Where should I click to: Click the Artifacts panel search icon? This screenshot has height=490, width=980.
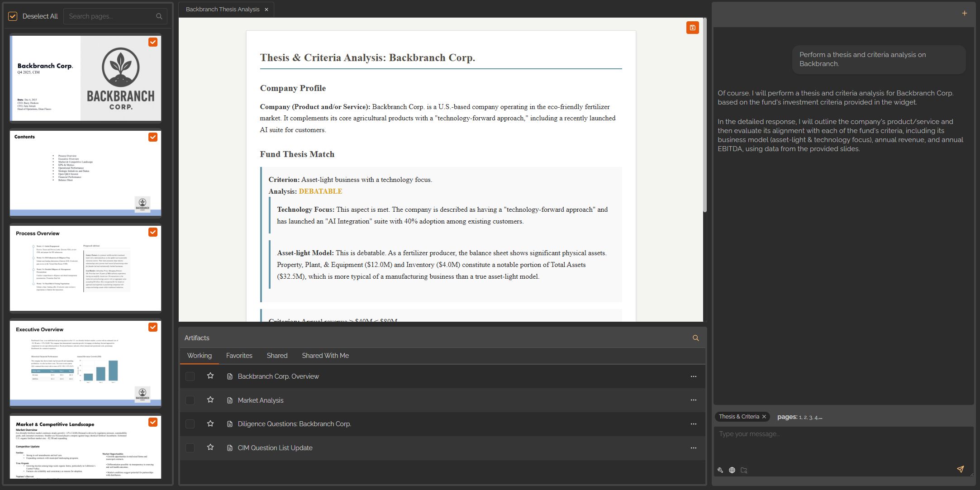coord(695,338)
